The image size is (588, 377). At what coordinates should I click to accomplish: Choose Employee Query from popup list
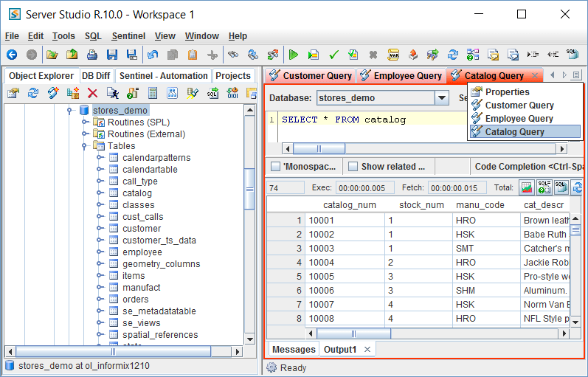point(519,119)
